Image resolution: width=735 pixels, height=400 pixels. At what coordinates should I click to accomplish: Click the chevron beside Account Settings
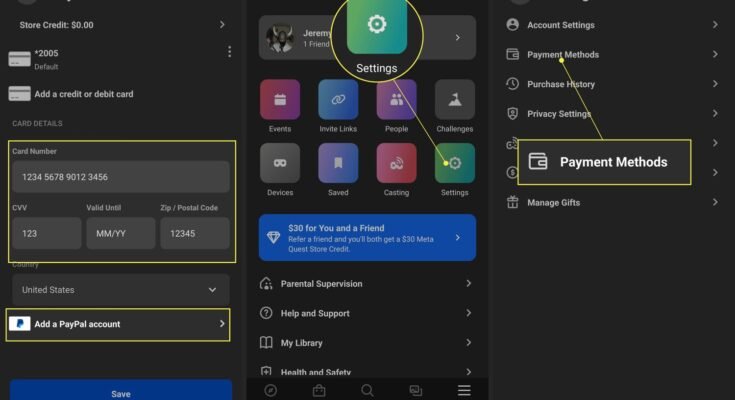tap(715, 24)
